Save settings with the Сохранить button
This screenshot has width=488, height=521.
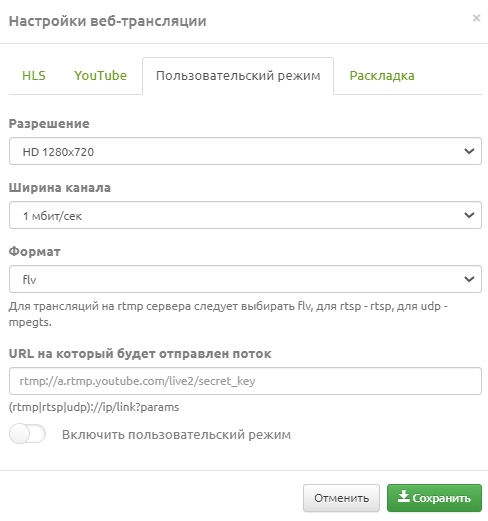pyautogui.click(x=434, y=498)
